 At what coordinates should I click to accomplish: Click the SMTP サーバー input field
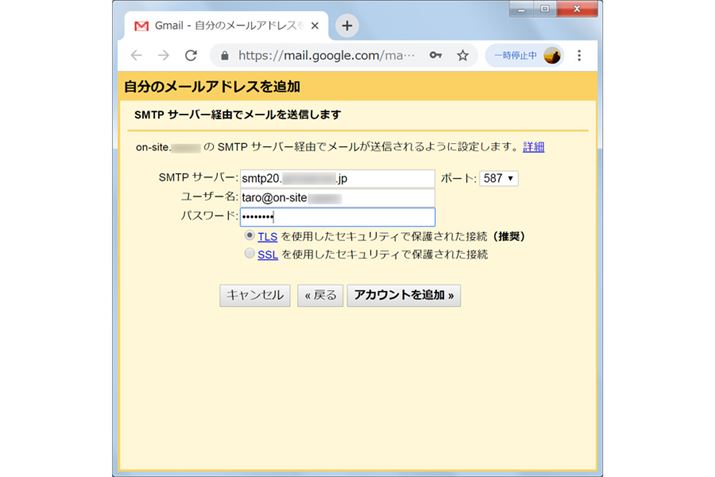coord(337,178)
